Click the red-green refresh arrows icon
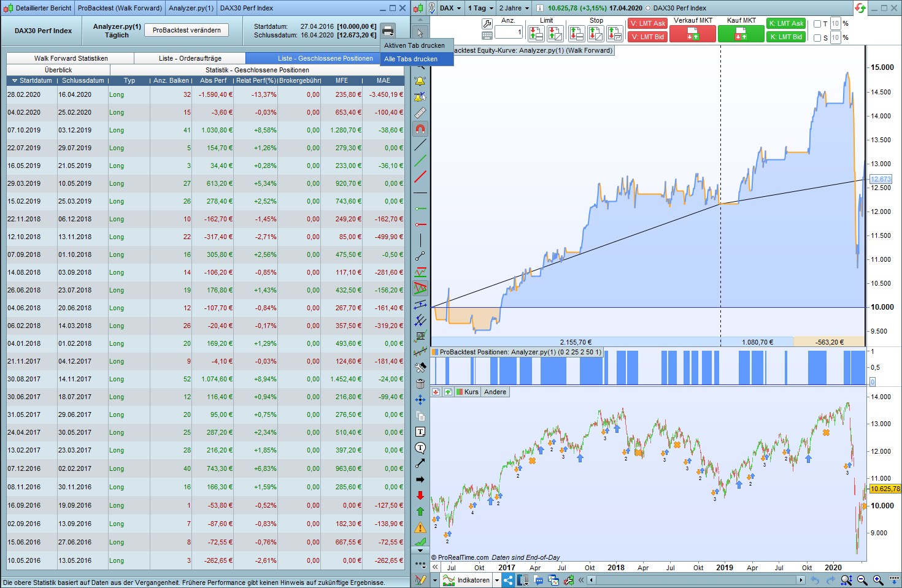This screenshot has width=902, height=588. pyautogui.click(x=860, y=8)
